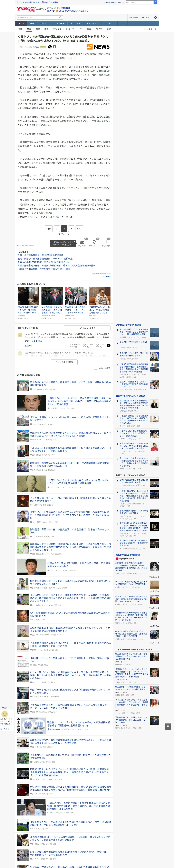This screenshot has height=868, width=174.
Task: Open the 速報 navigation tab
Action: 32,24
